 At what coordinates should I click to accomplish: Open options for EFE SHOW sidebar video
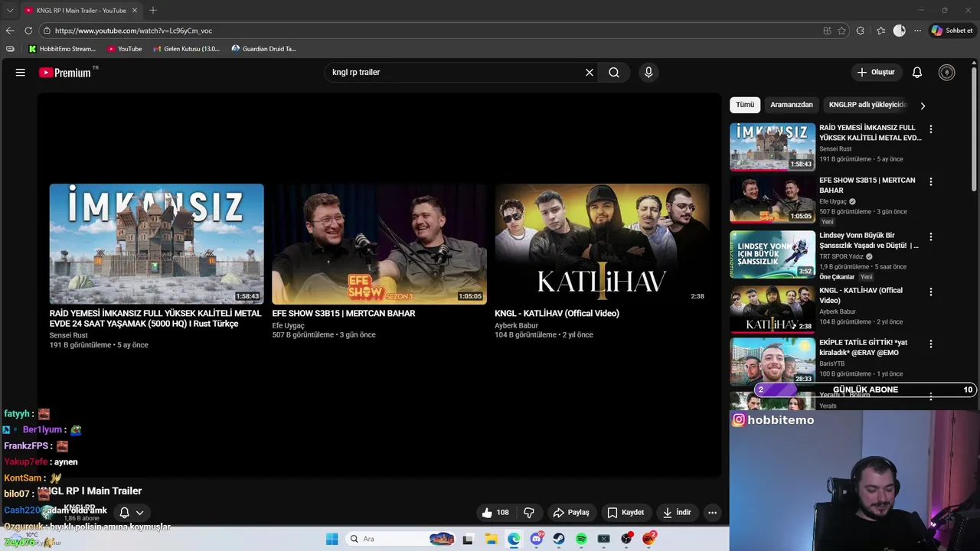click(931, 182)
